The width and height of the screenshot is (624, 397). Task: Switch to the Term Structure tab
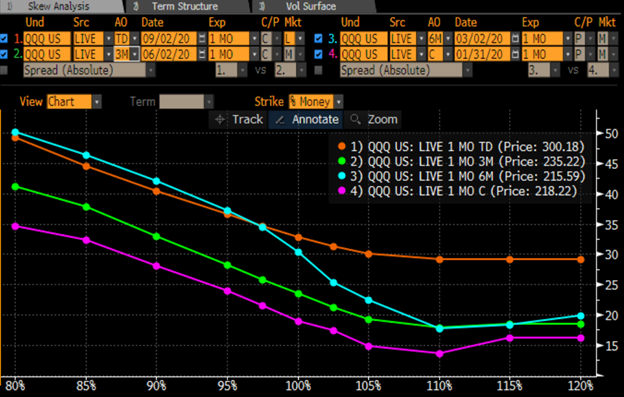pyautogui.click(x=185, y=6)
